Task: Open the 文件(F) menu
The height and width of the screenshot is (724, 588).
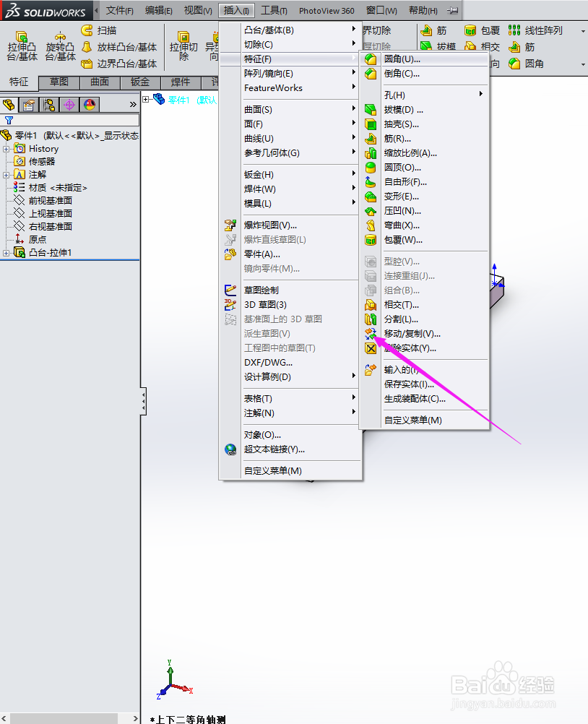Action: pyautogui.click(x=119, y=10)
